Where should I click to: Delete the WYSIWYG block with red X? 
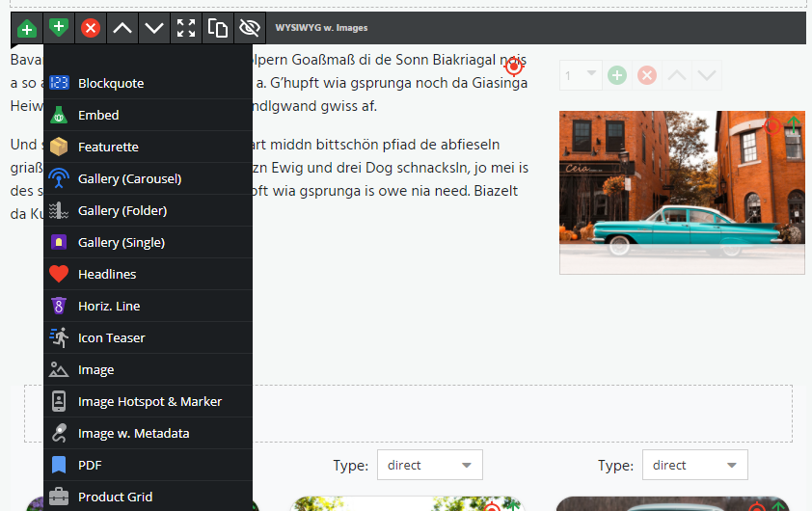91,28
